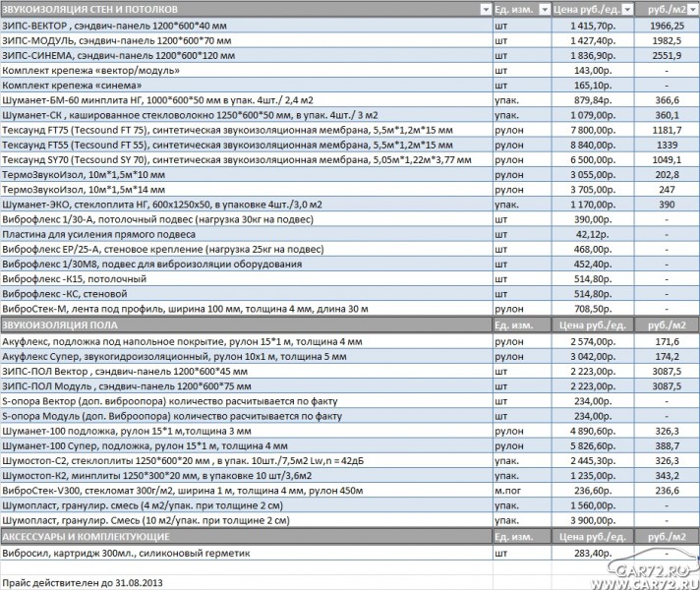Select price 452,40р. for Виброфлекс 1/30М8
This screenshot has height=590, width=700.
click(x=593, y=264)
